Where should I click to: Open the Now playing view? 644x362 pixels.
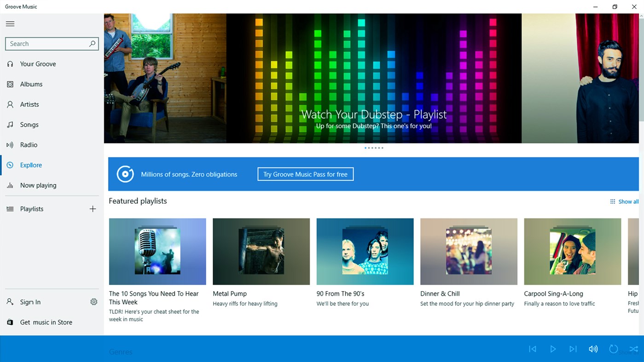(x=38, y=185)
